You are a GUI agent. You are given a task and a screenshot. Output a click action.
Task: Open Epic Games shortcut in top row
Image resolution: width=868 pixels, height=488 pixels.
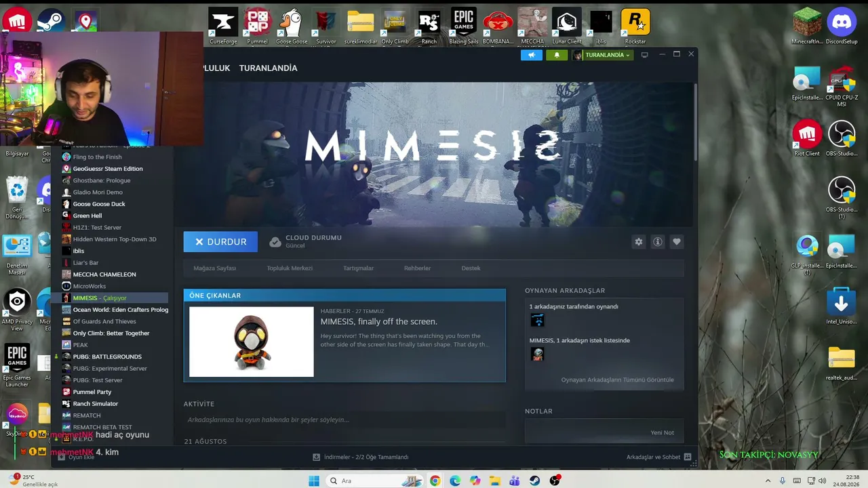[x=463, y=27]
